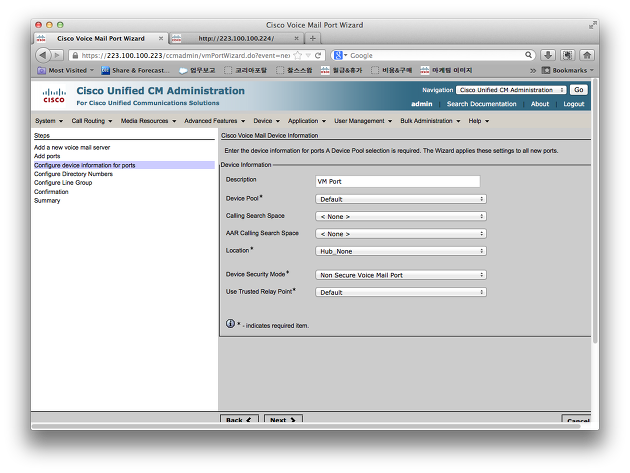This screenshot has height=473, width=630.
Task: Click the browser Forward arrow button
Action: point(57,55)
